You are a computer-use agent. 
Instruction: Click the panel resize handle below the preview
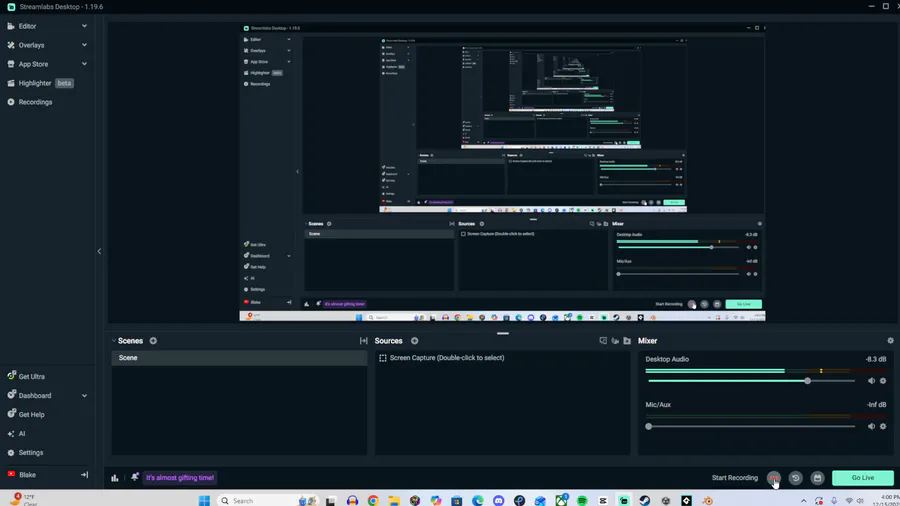[503, 333]
